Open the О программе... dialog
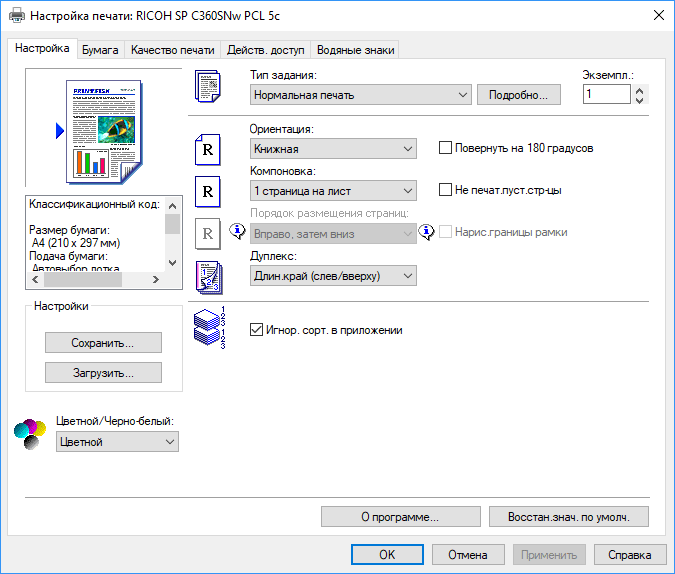 [x=401, y=516]
